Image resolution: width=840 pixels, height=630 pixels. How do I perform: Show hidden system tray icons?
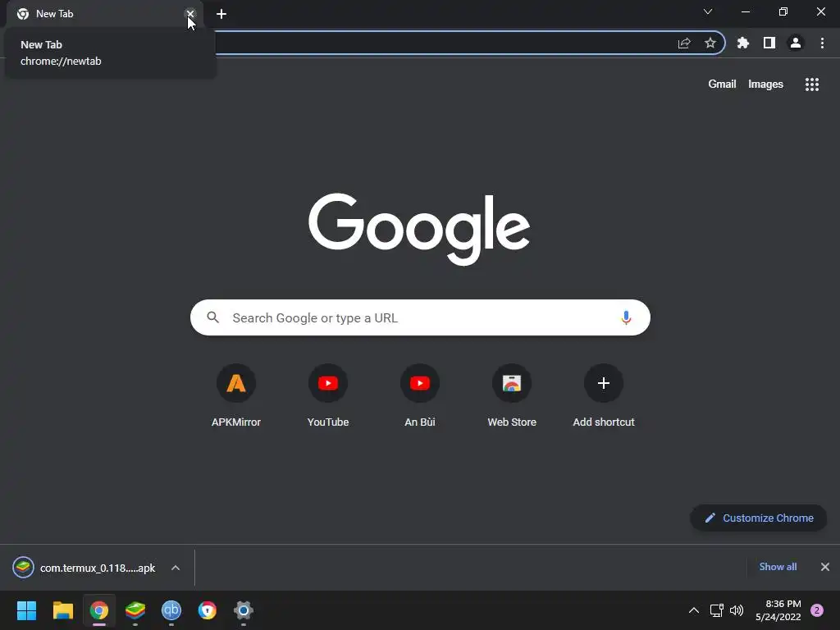tap(693, 610)
